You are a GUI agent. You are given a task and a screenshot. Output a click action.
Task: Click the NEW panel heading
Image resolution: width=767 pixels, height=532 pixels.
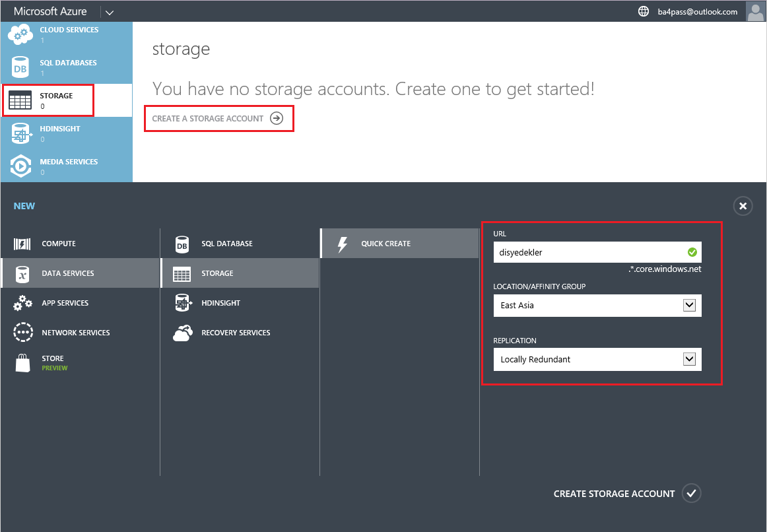(x=24, y=206)
